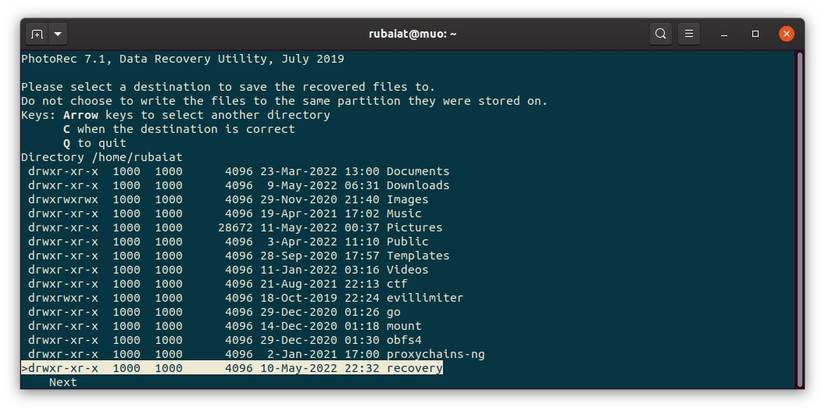
Task: Click the rubaiat@muo window title
Action: click(412, 34)
